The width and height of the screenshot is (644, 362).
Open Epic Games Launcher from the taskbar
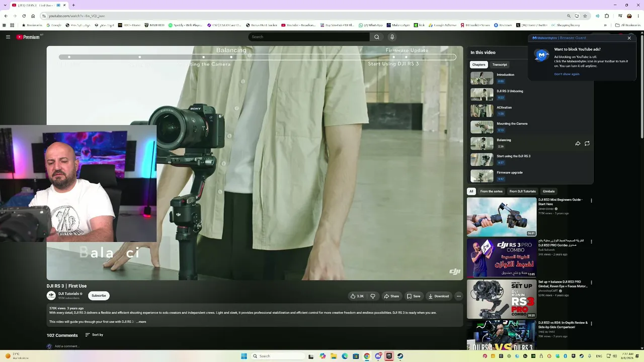coord(389,356)
